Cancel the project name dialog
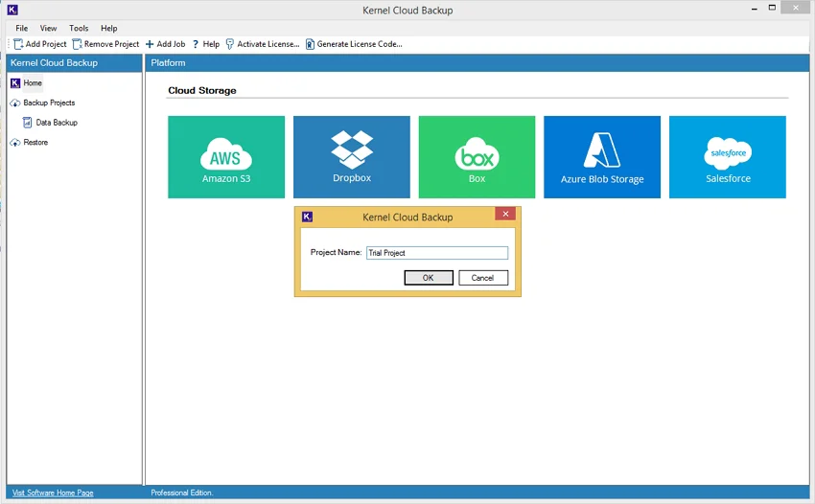This screenshot has width=815, height=504. click(483, 278)
